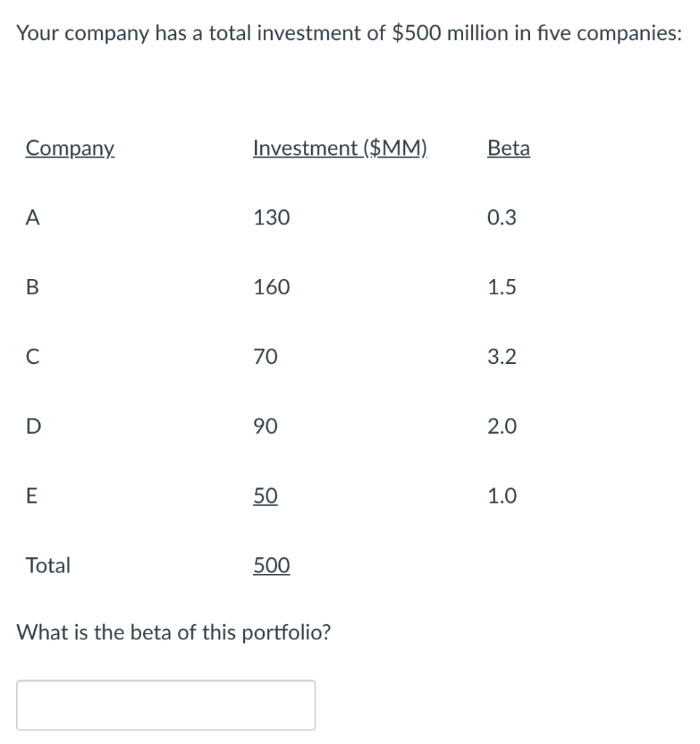Click the Total row label
This screenshot has height=744, width=700.
coord(48,565)
